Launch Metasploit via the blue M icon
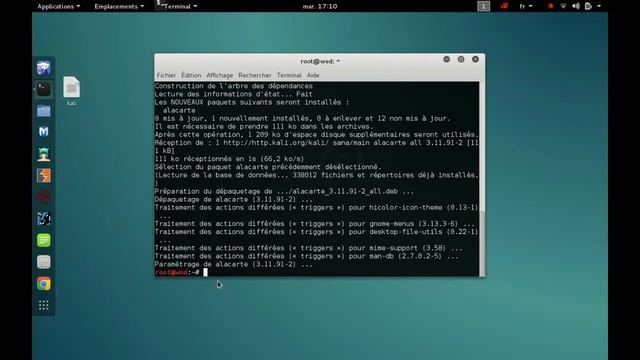The width and height of the screenshot is (640, 360). click(44, 132)
